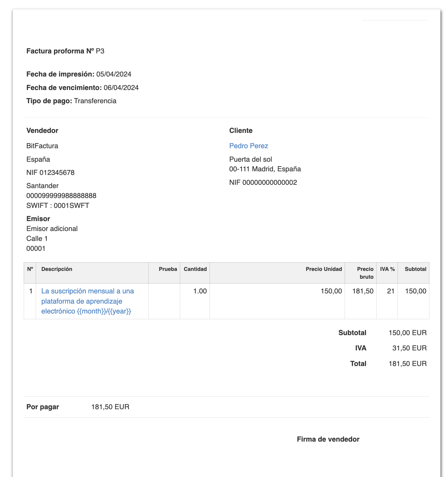This screenshot has height=477, width=448.
Task: Click the Por pagar label
Action: [43, 407]
